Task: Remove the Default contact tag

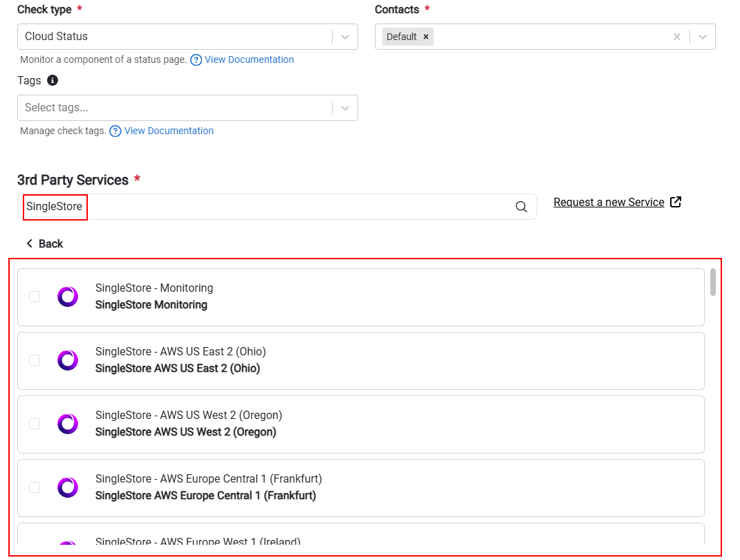Action: (426, 37)
